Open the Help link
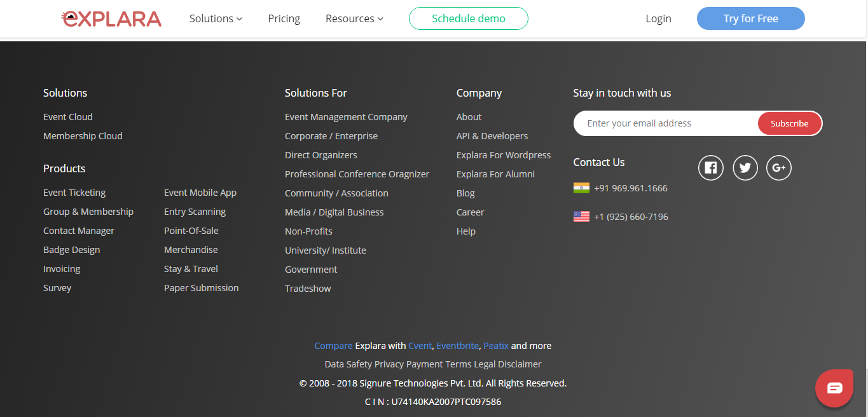Viewport: 868px width, 417px height. pos(466,231)
